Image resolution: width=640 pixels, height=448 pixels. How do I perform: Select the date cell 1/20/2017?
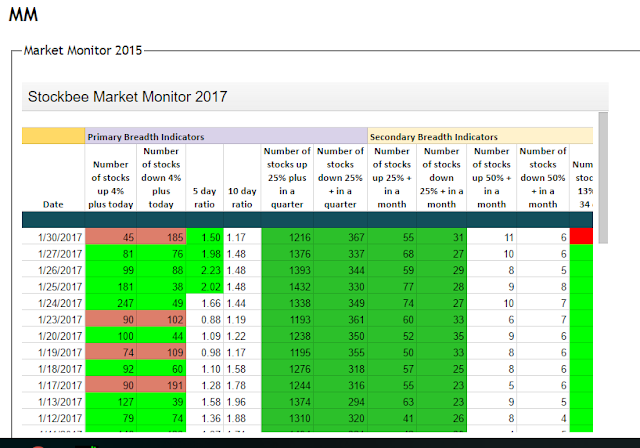(53, 336)
